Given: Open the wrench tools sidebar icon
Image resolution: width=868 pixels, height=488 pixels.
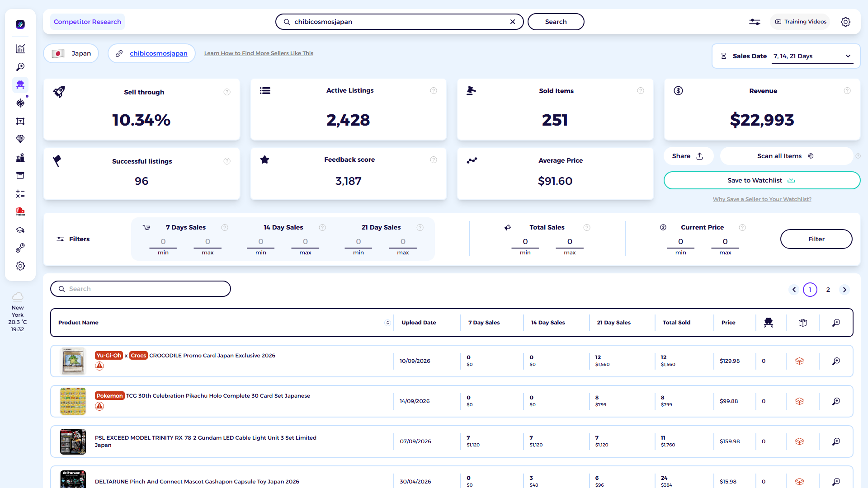Looking at the screenshot, I should tap(20, 248).
